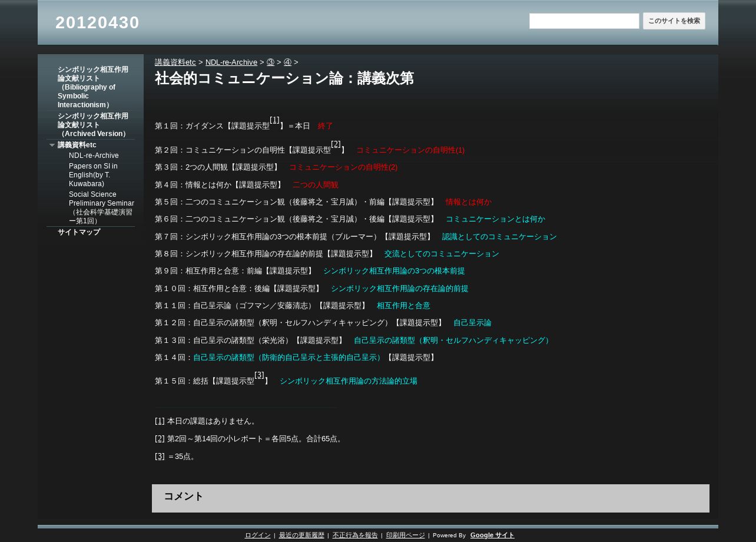Open Bibliography of Symbolic Interactionism sidebar link

pyautogui.click(x=93, y=87)
